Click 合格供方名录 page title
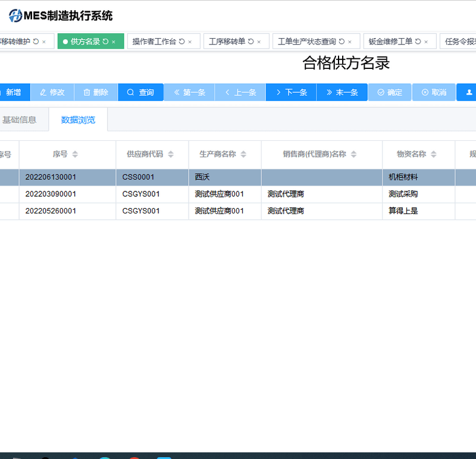Image resolution: width=476 pixels, height=459 pixels. [x=346, y=63]
